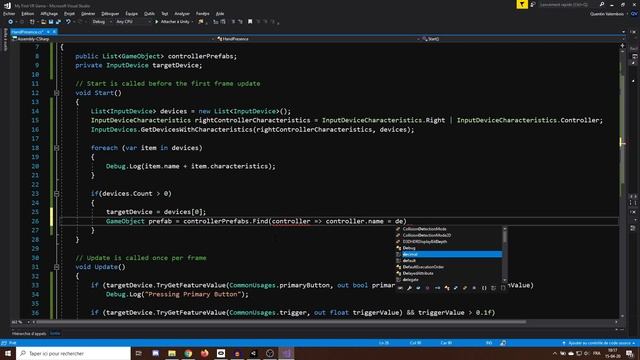This screenshot has height=360, width=640.
Task: Open the Fichier menu
Action: pyautogui.click(x=9, y=13)
